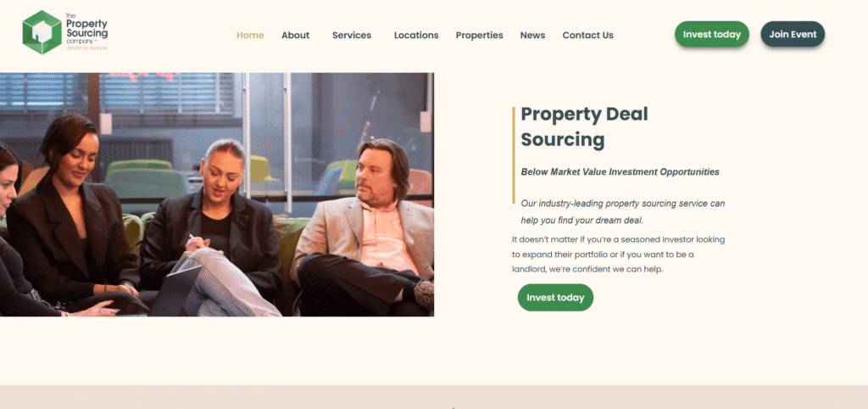
Task: Click the green hexagon logo icon
Action: tap(42, 32)
